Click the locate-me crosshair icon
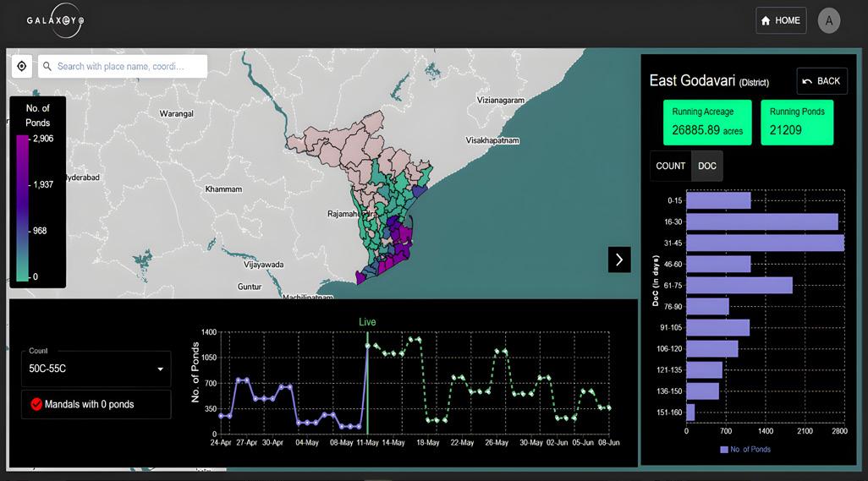The width and height of the screenshot is (868, 481). [22, 67]
